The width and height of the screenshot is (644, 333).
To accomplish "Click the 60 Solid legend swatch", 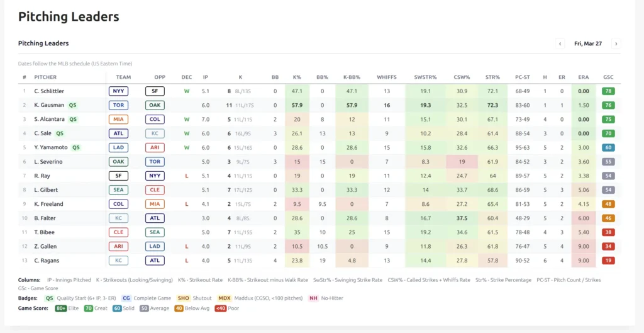I will (x=117, y=308).
